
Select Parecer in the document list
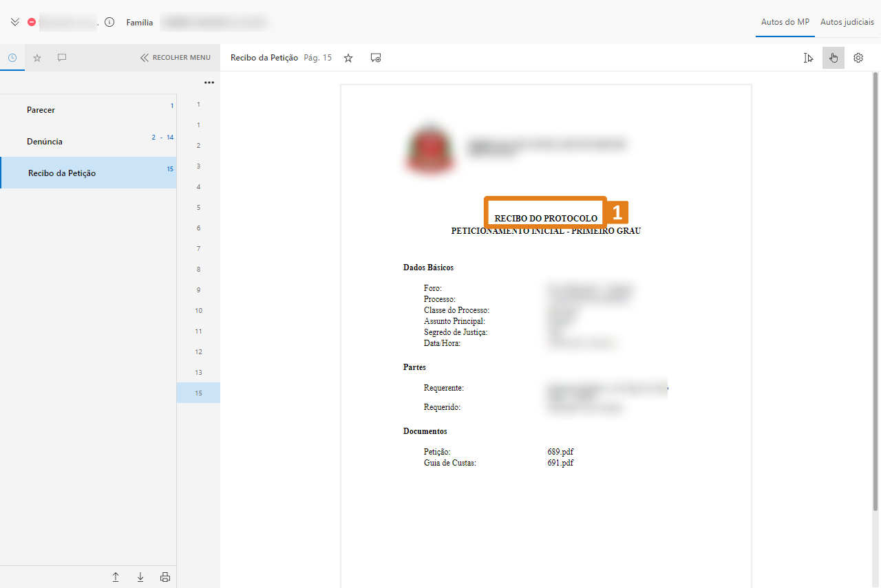(41, 110)
